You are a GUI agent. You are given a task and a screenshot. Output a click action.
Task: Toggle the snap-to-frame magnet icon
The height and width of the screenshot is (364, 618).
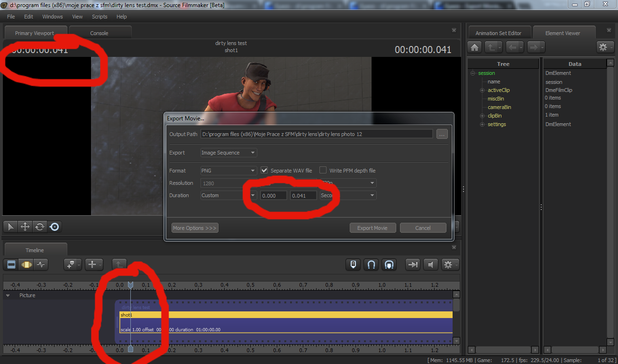click(x=389, y=264)
